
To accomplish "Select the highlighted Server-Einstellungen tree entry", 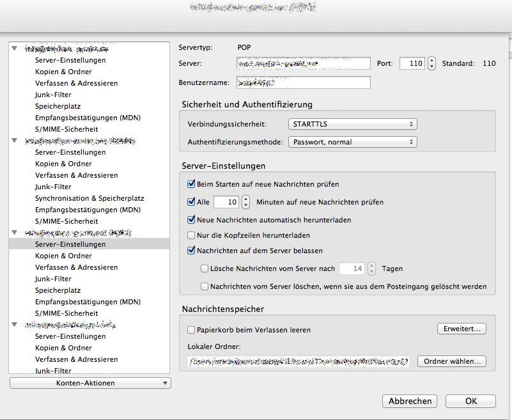I will 70,244.
